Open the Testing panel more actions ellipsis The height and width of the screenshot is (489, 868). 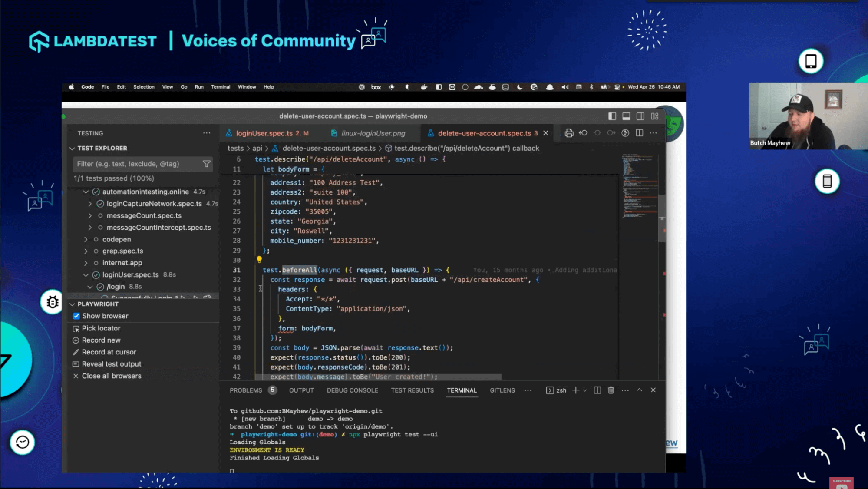pyautogui.click(x=207, y=133)
